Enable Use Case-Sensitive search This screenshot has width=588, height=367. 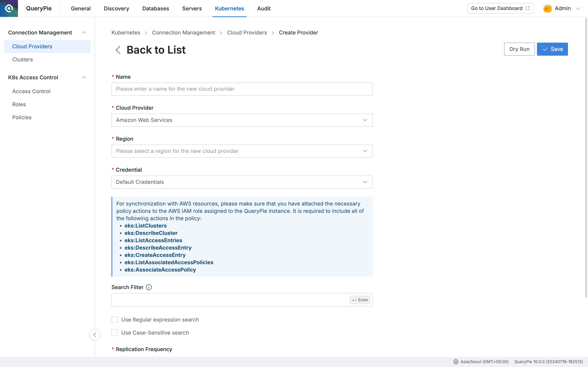(115, 333)
